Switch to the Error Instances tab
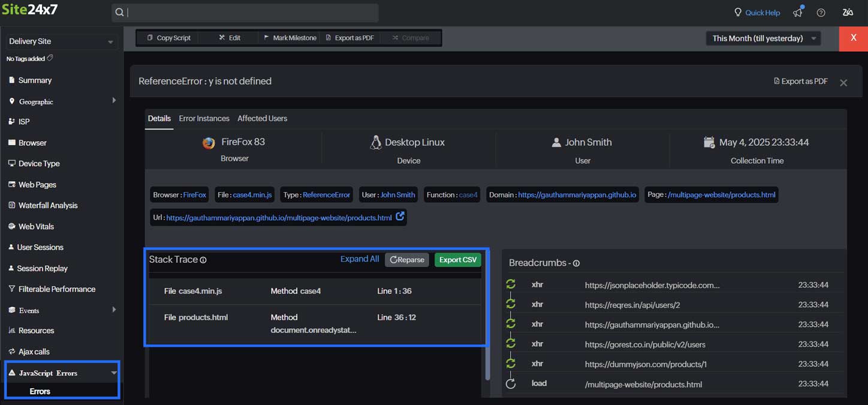The image size is (868, 405). (x=204, y=118)
